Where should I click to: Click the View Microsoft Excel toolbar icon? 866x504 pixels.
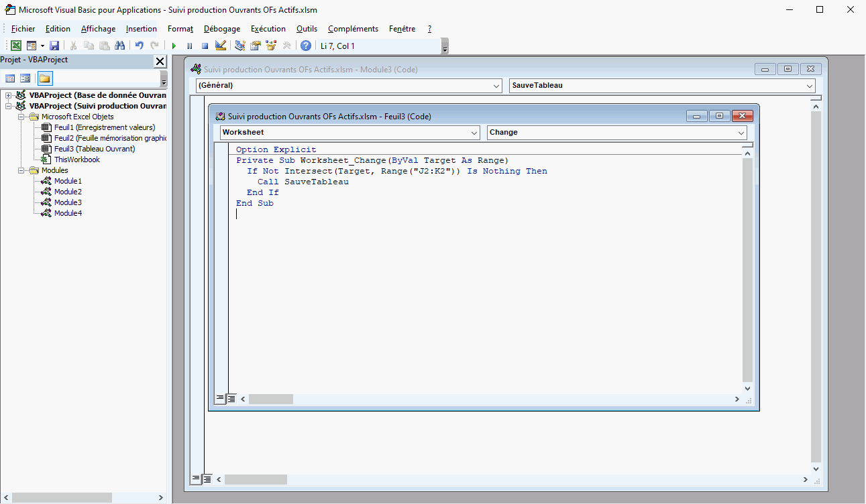[x=15, y=46]
